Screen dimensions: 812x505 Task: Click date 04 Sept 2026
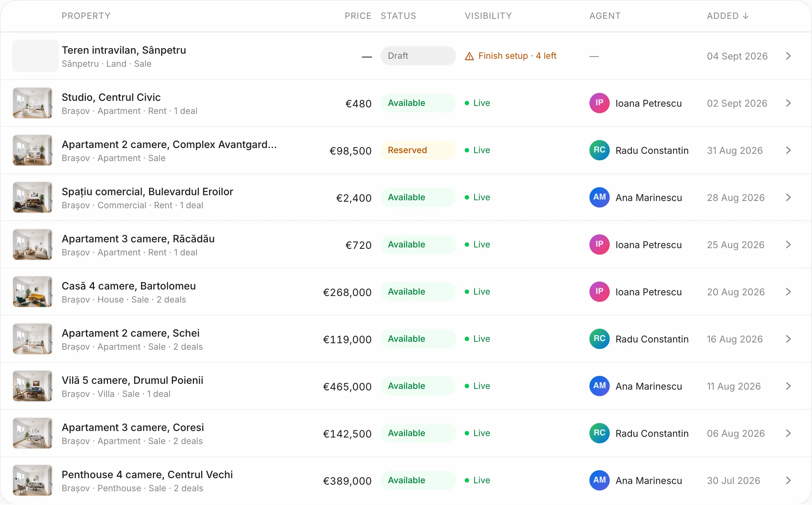point(737,56)
